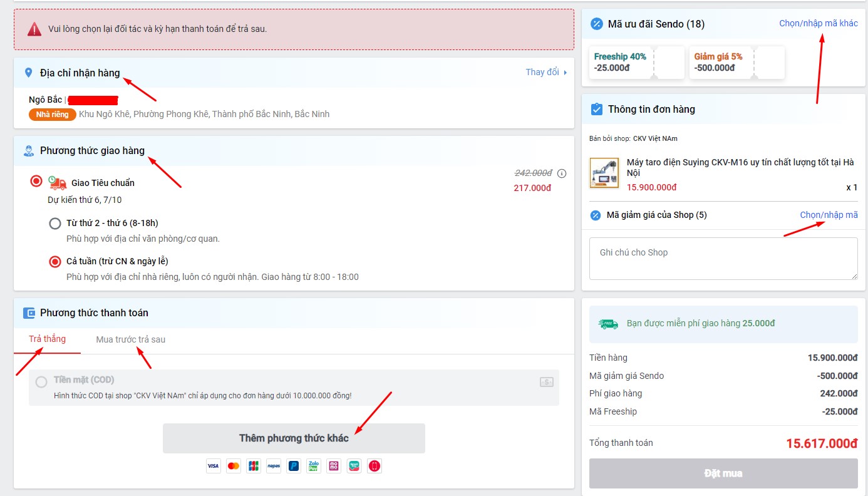Screen dimensions: 868x496
Task: Click the red warning triangle icon
Action: 34,29
